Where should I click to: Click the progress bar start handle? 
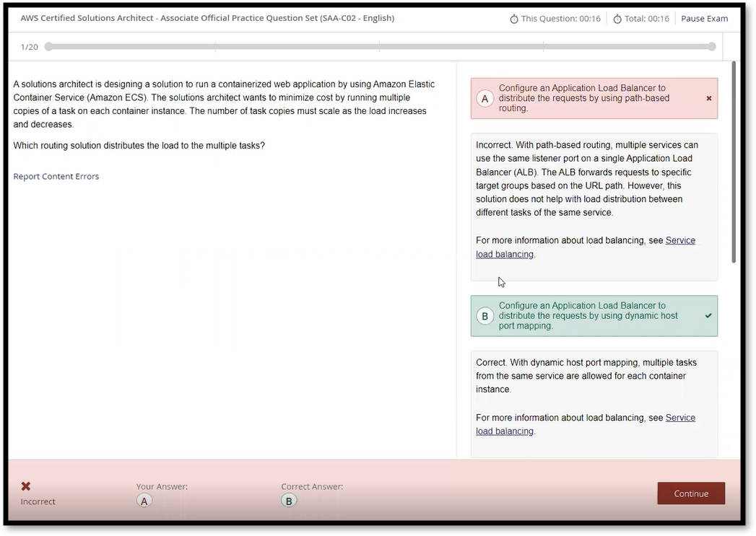[x=48, y=47]
